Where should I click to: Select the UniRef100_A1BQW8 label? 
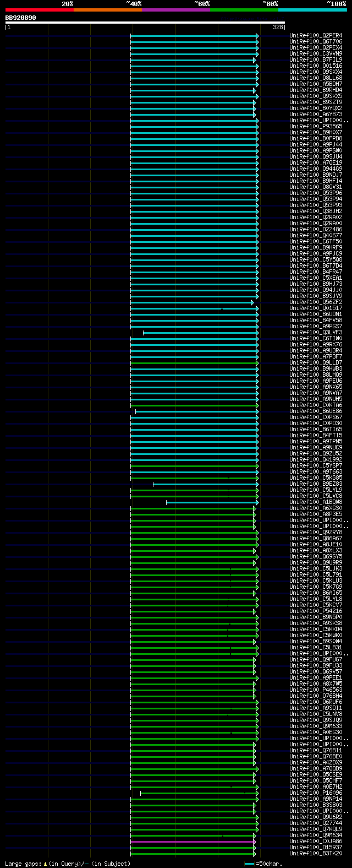[x=316, y=502]
